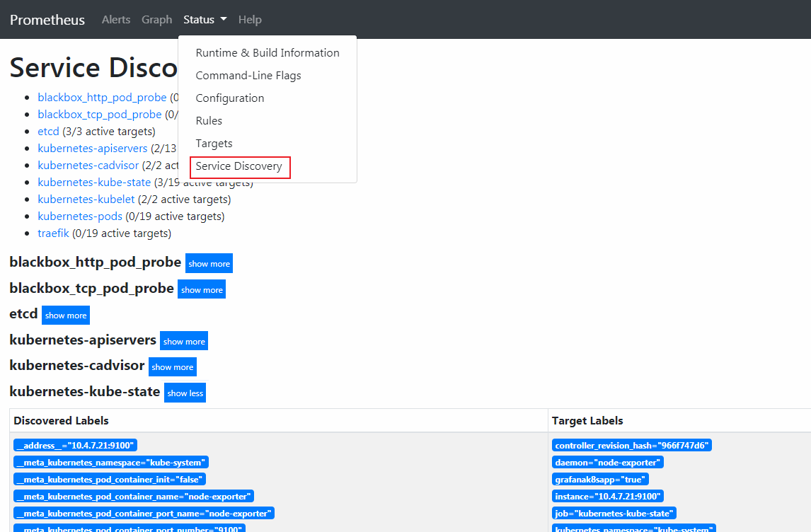The width and height of the screenshot is (811, 532).
Task: Show more for blackbox_tcp_pod_probe
Action: pyautogui.click(x=202, y=289)
